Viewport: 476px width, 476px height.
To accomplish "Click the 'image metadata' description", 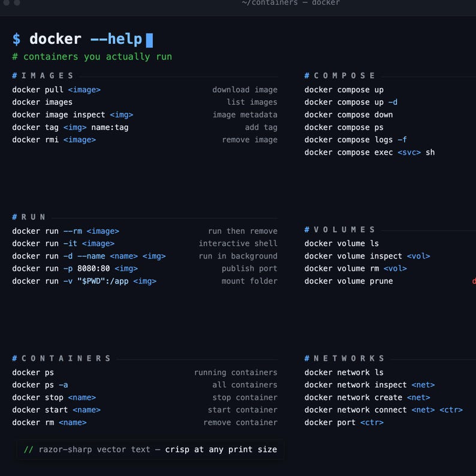I will coord(245,115).
